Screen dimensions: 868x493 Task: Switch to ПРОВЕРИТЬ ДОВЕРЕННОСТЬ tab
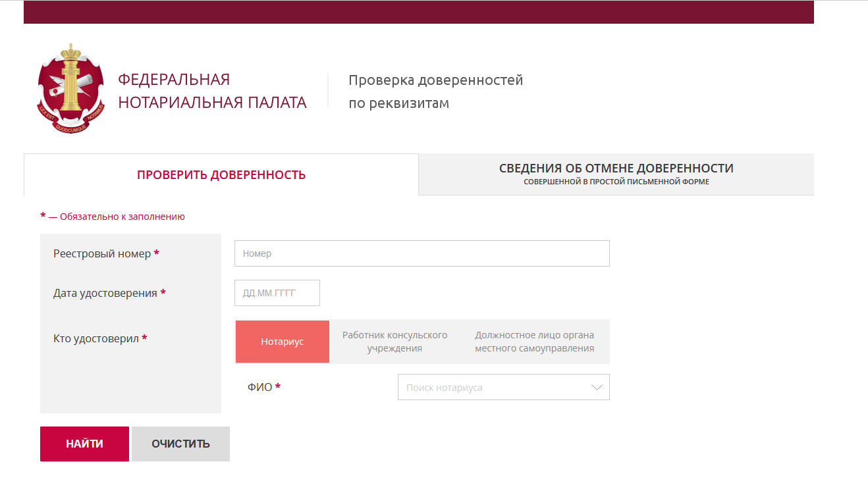click(x=221, y=175)
